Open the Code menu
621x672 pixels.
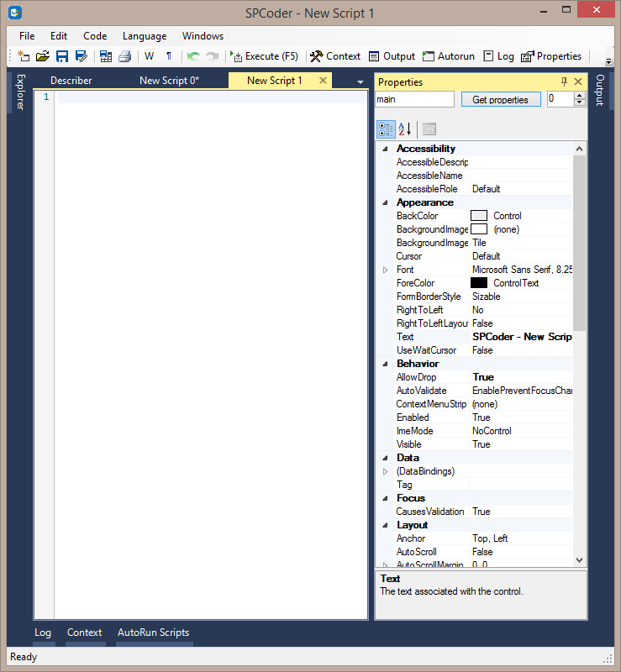[95, 36]
